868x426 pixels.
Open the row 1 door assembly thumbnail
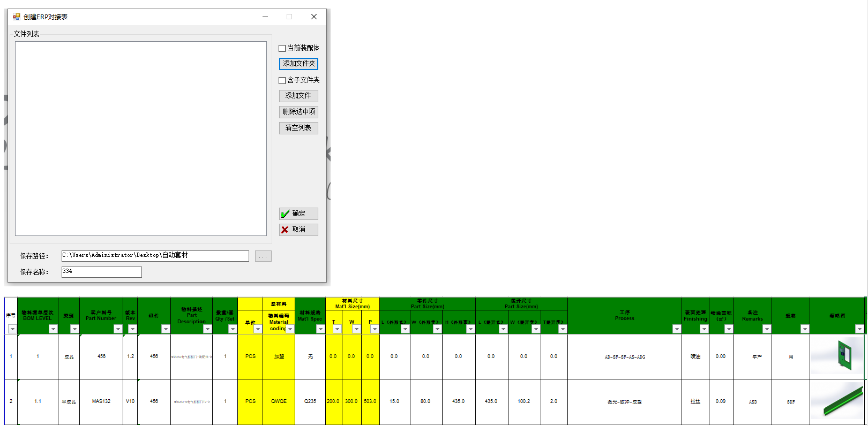837,356
